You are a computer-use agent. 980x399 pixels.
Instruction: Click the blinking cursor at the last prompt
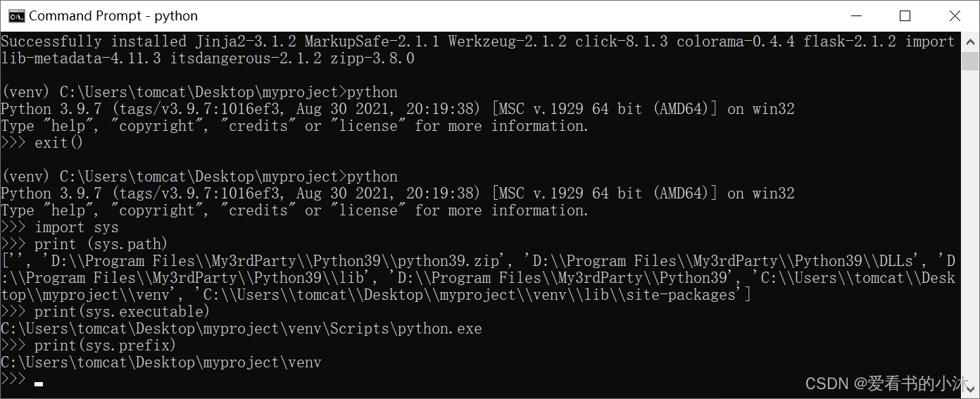(x=39, y=384)
